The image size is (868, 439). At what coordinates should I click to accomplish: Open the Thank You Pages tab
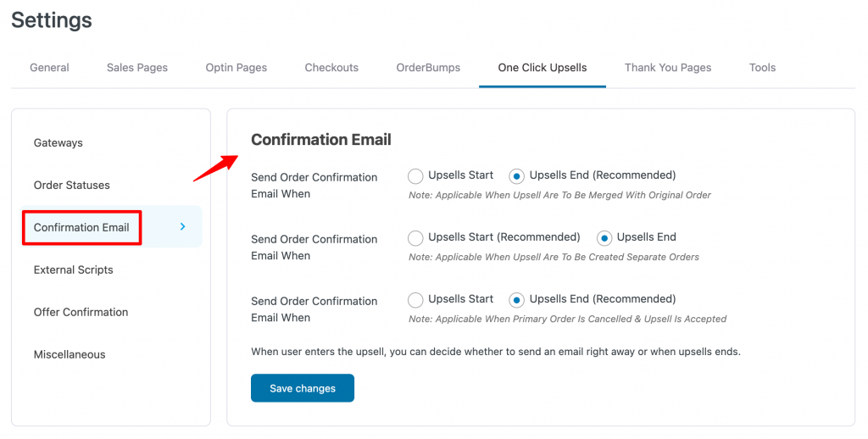668,68
